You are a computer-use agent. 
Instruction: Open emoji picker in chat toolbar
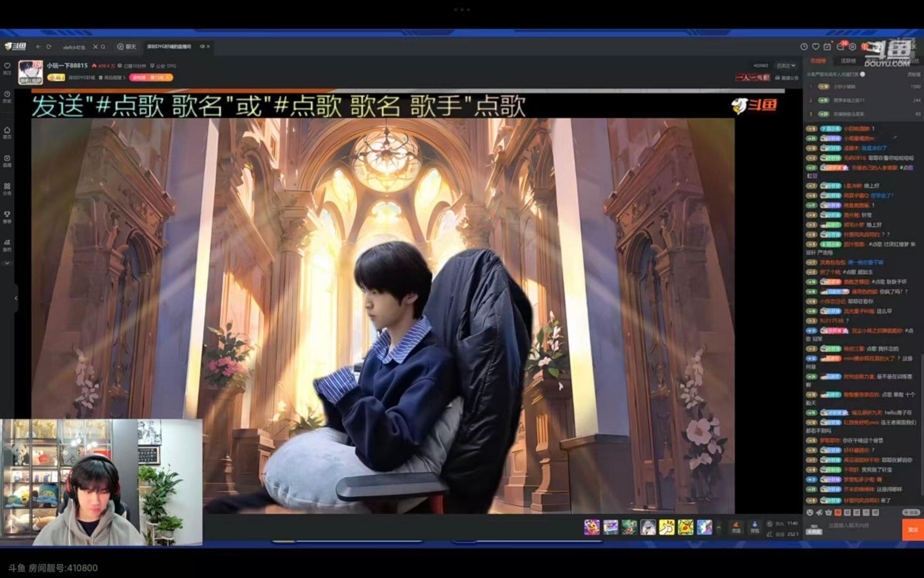click(810, 512)
